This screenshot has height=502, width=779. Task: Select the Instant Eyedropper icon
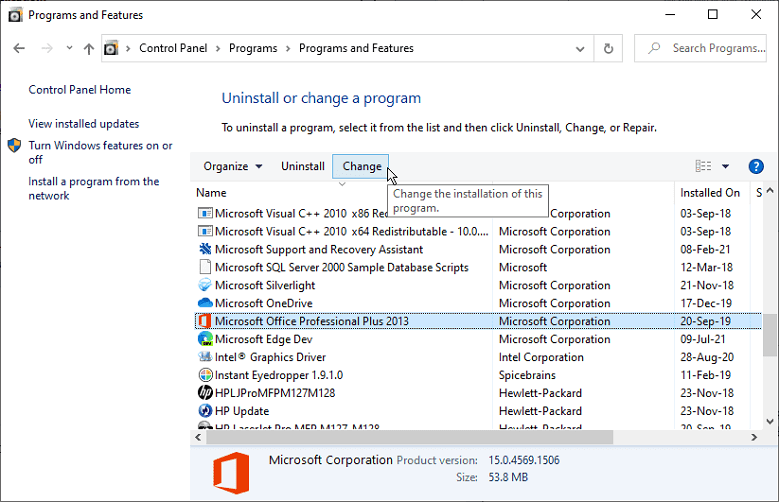205,375
